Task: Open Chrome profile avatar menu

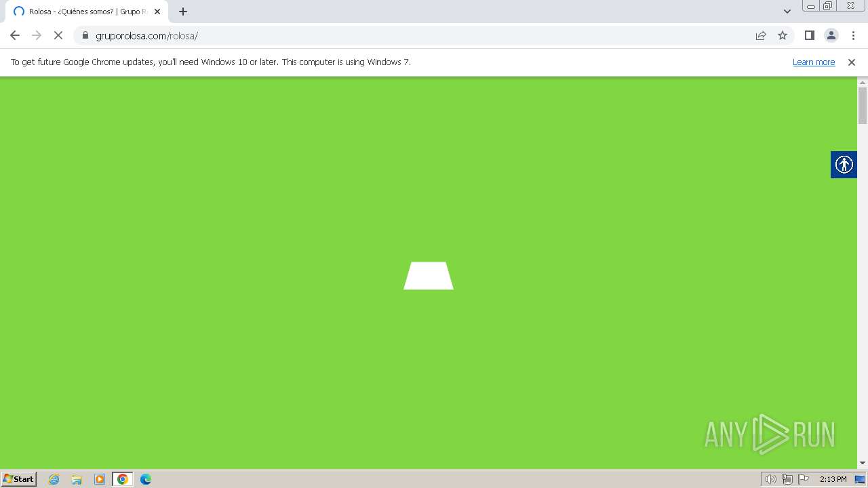Action: click(x=831, y=35)
